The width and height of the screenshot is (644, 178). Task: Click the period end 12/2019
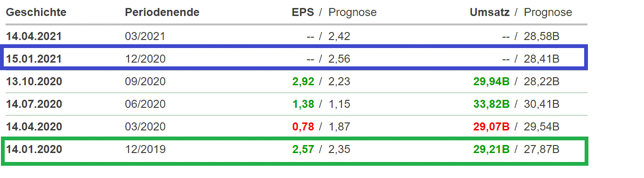[145, 149]
